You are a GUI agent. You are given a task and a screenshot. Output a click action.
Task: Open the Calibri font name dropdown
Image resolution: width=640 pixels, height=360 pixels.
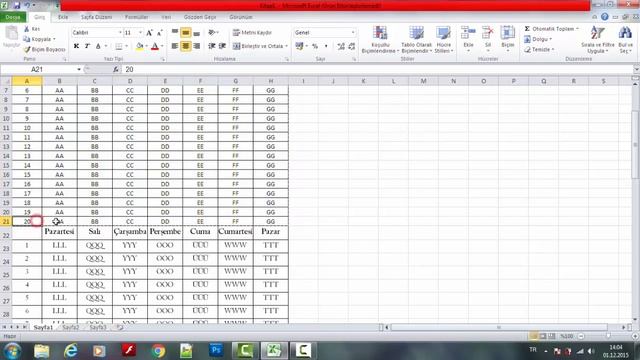click(120, 33)
